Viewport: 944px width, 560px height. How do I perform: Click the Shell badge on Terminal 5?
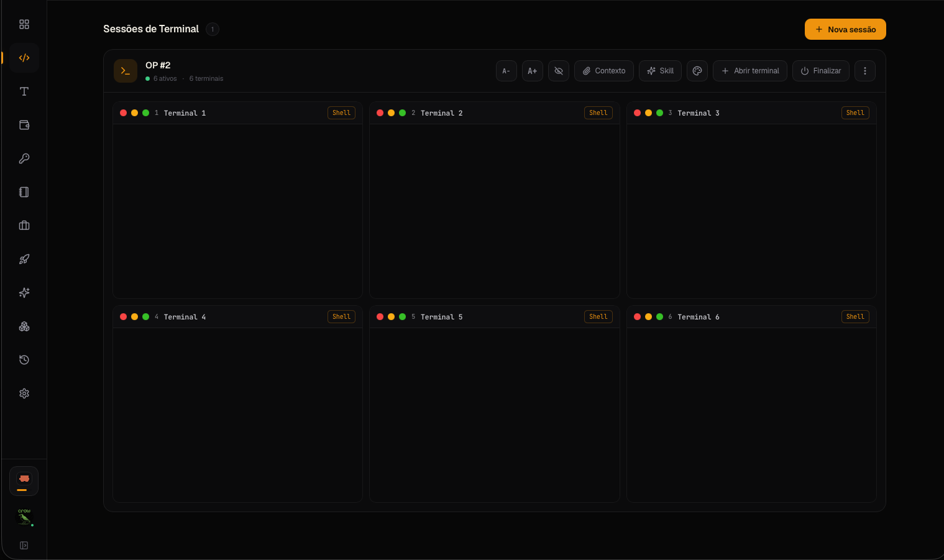point(598,317)
